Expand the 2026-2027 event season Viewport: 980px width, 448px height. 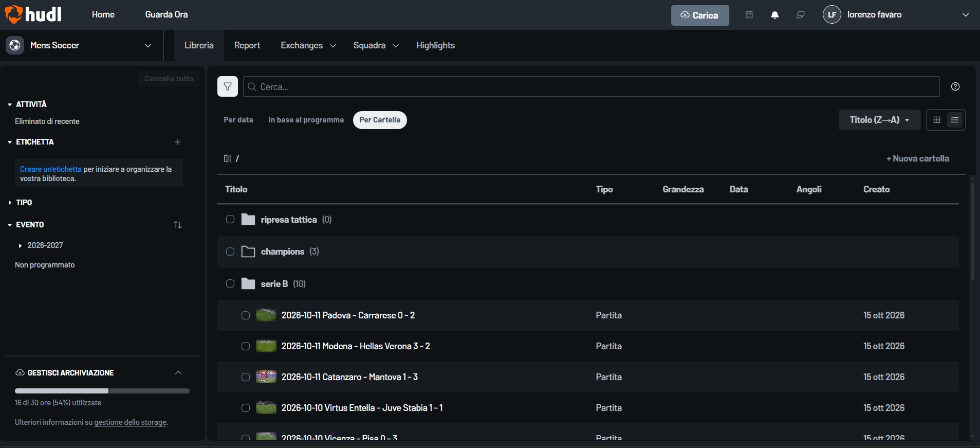coord(20,246)
